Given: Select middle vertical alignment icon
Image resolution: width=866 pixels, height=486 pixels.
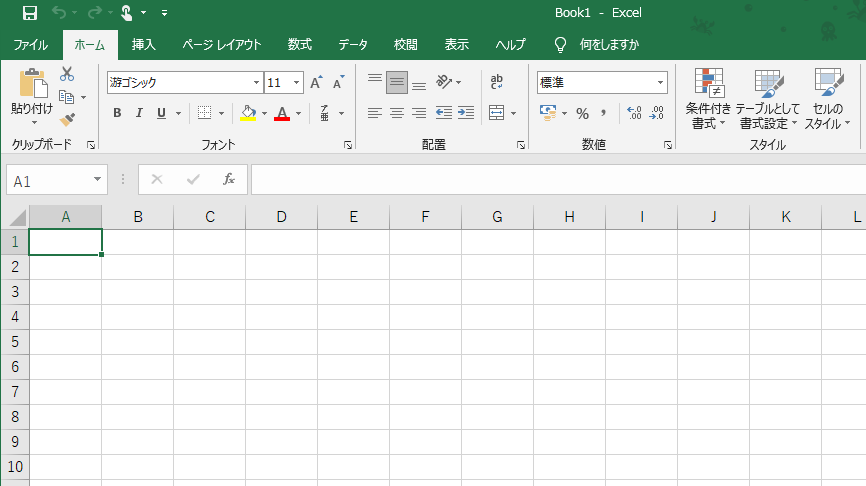Looking at the screenshot, I should point(397,82).
